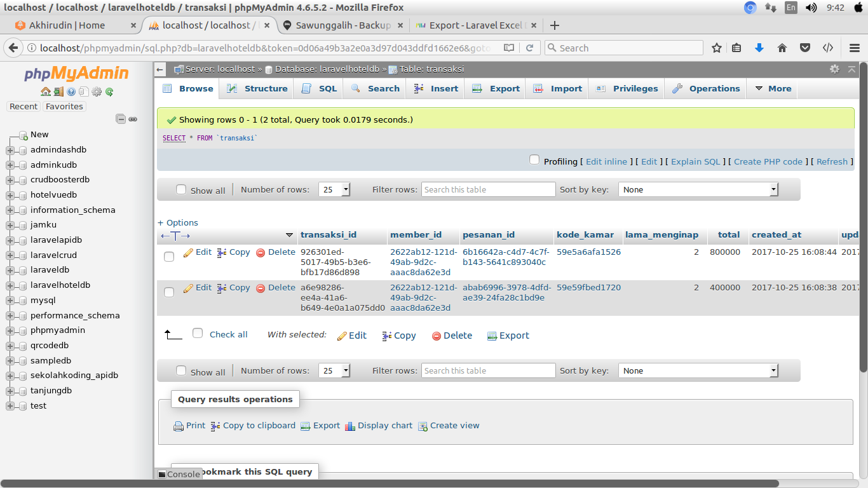
Task: Open the Console panel at the bottom
Action: [x=178, y=474]
